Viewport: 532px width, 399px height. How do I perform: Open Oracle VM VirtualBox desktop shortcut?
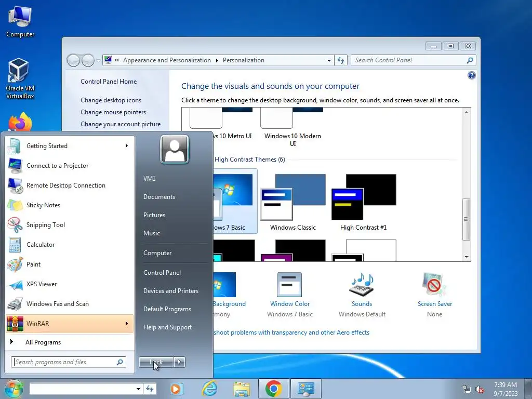(x=20, y=78)
